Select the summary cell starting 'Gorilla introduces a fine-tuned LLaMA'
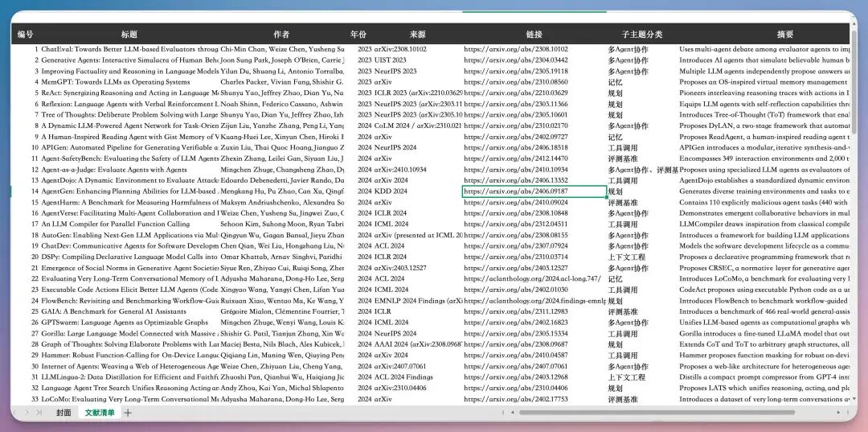Screen dimensions: 868x432 click(x=764, y=333)
